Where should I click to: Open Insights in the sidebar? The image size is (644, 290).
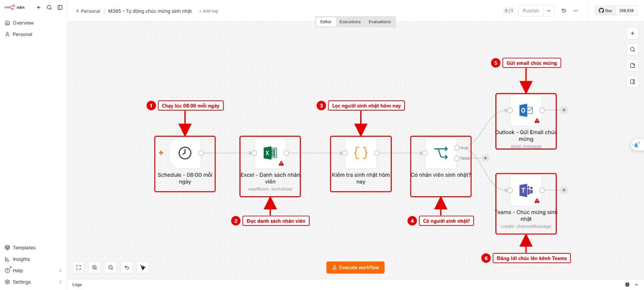click(33, 259)
